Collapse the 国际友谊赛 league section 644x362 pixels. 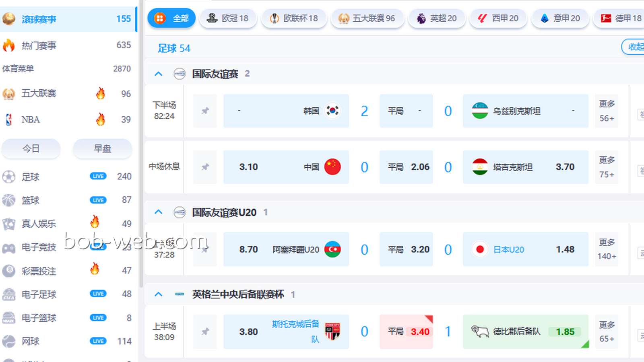pyautogui.click(x=159, y=74)
